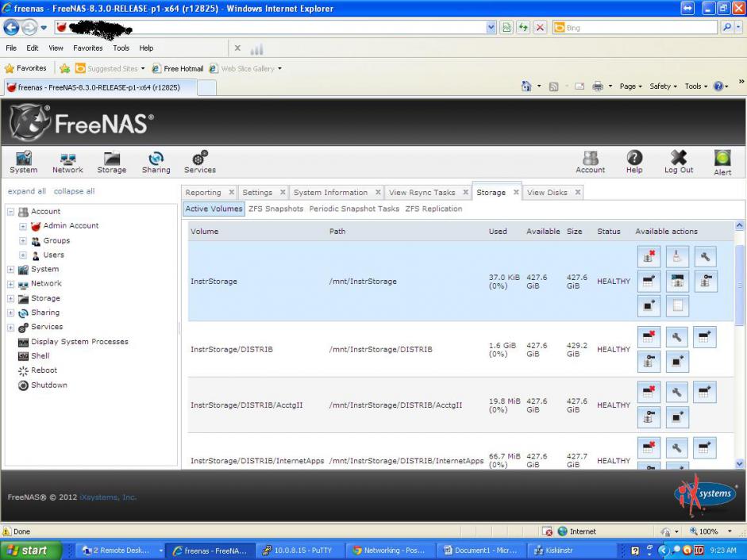Screen dimensions: 747x560
Task: Expand the Users tree node
Action: click(x=23, y=255)
